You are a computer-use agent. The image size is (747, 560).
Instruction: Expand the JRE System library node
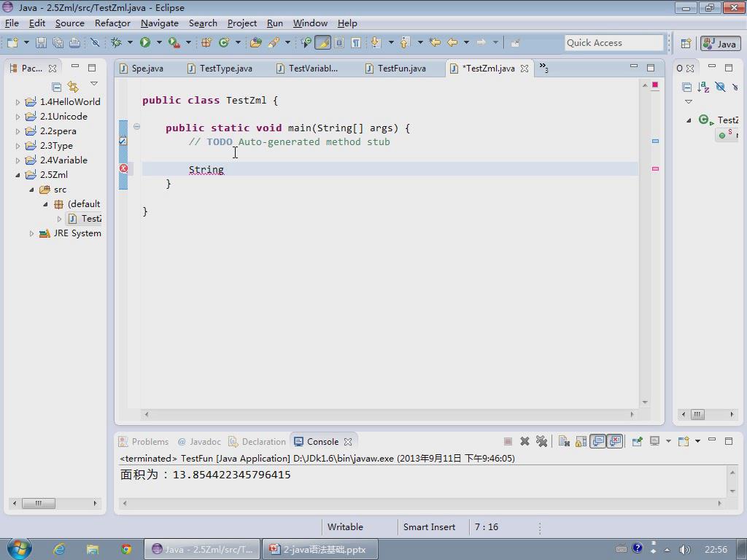coord(31,233)
